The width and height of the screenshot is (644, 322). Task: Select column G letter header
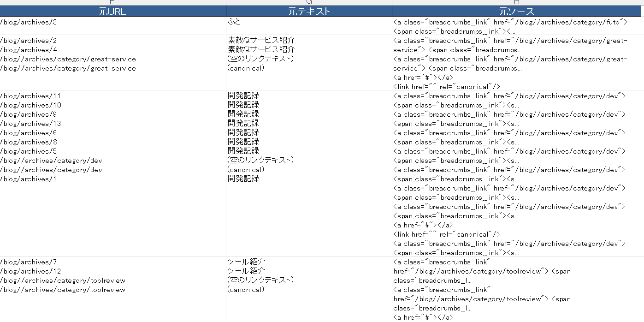coord(309,2)
